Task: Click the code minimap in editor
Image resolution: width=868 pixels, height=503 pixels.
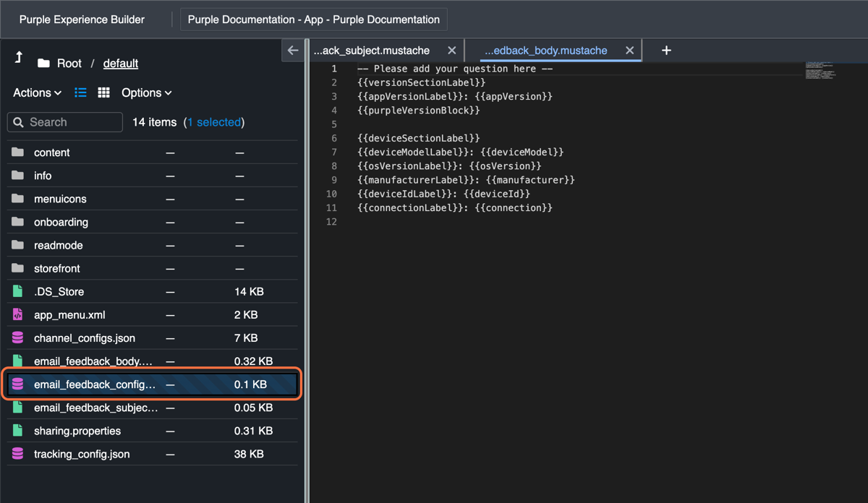Action: pyautogui.click(x=820, y=71)
